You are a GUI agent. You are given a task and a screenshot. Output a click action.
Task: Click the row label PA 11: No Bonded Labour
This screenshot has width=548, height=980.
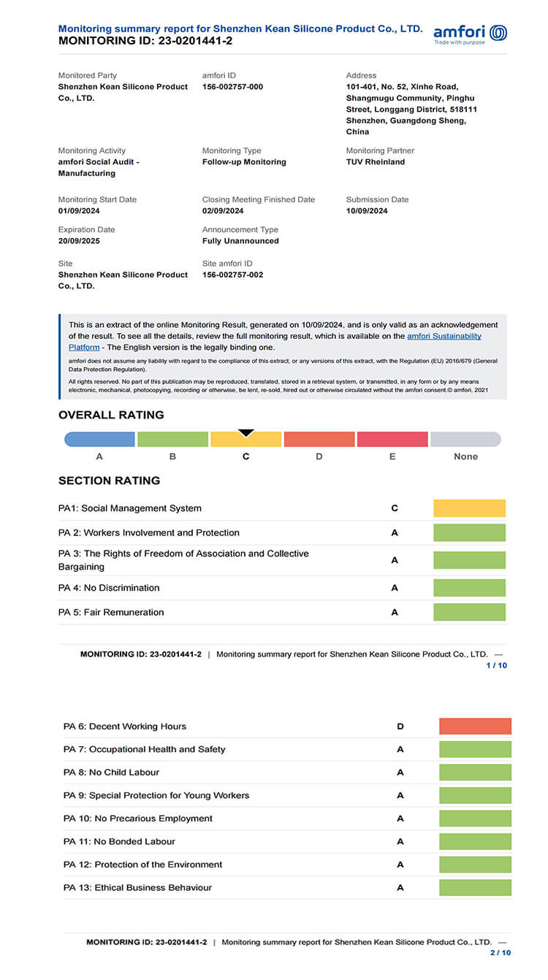(x=119, y=841)
